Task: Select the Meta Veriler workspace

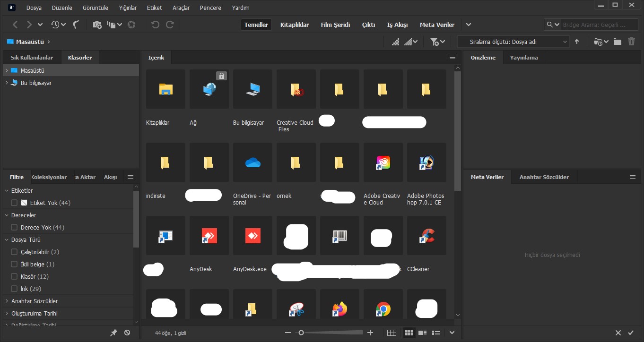Action: pos(437,25)
